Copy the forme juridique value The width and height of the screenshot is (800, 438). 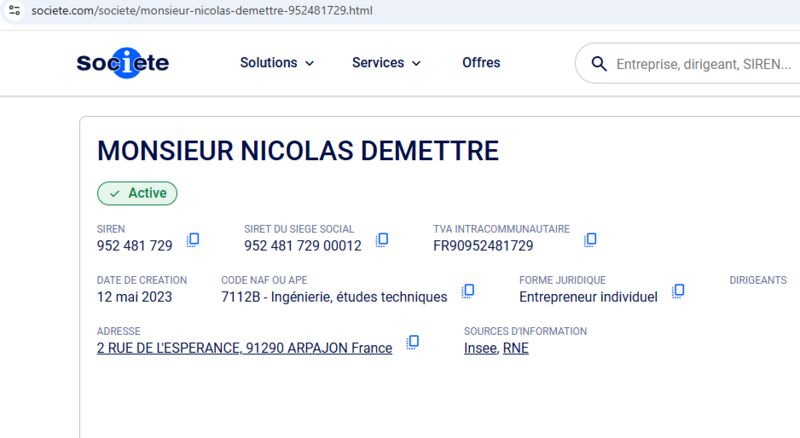pyautogui.click(x=678, y=291)
